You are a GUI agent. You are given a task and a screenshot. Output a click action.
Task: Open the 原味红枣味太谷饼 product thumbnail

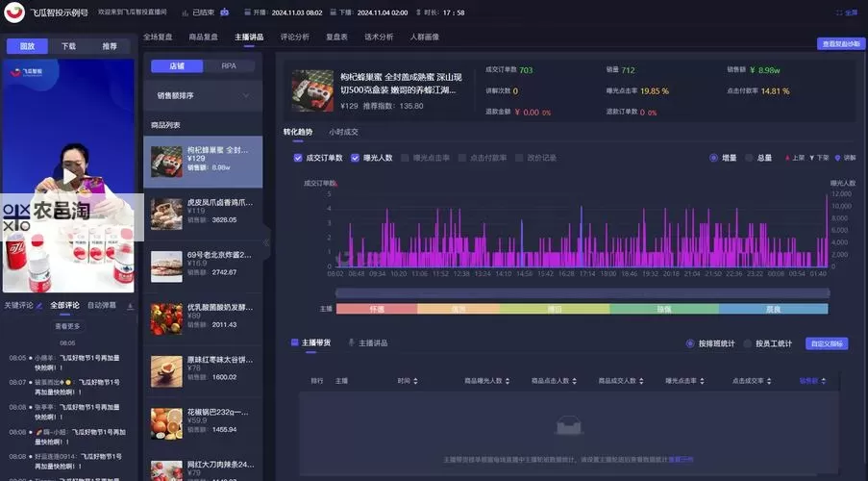166,371
